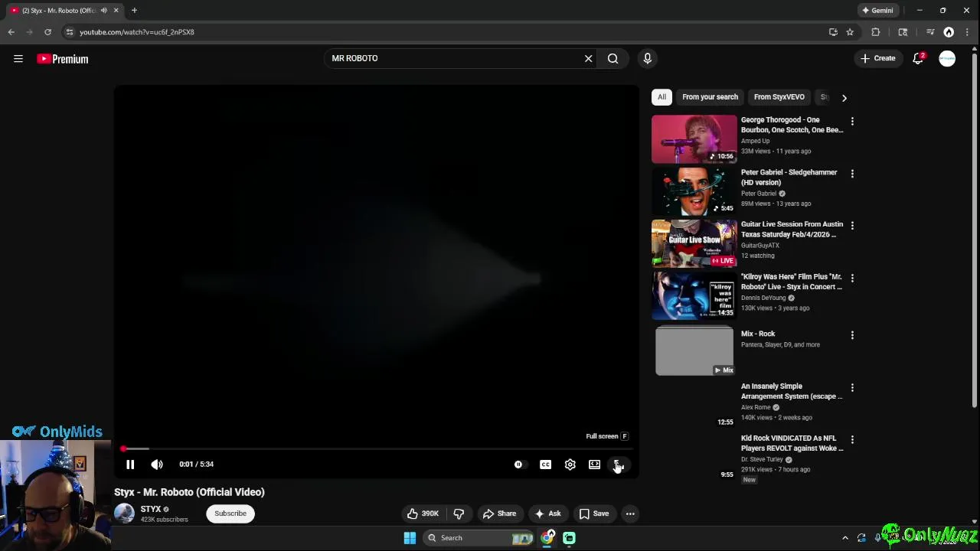This screenshot has height=551, width=980.
Task: Open An Insanely Simple Arrangement System video
Action: coord(791,391)
